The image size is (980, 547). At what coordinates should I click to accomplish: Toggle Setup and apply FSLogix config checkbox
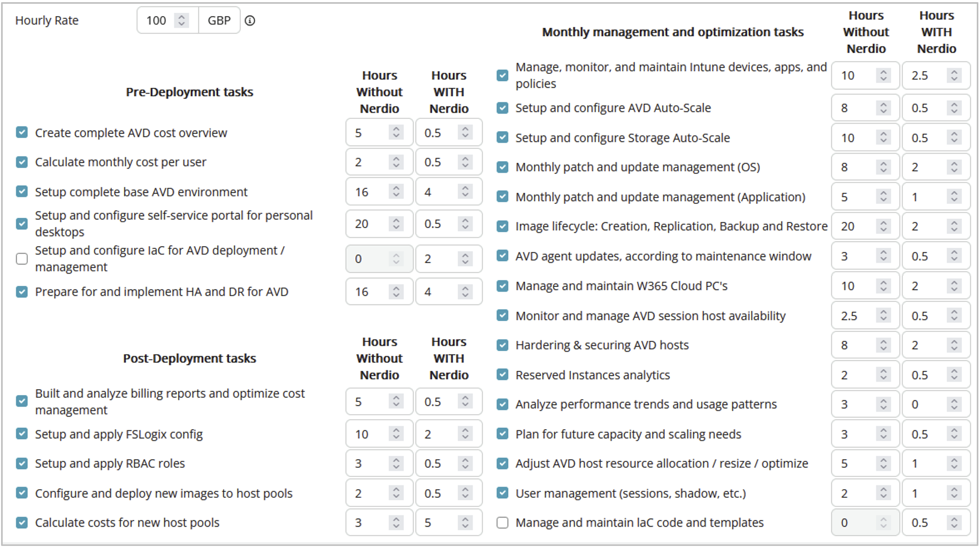(22, 434)
